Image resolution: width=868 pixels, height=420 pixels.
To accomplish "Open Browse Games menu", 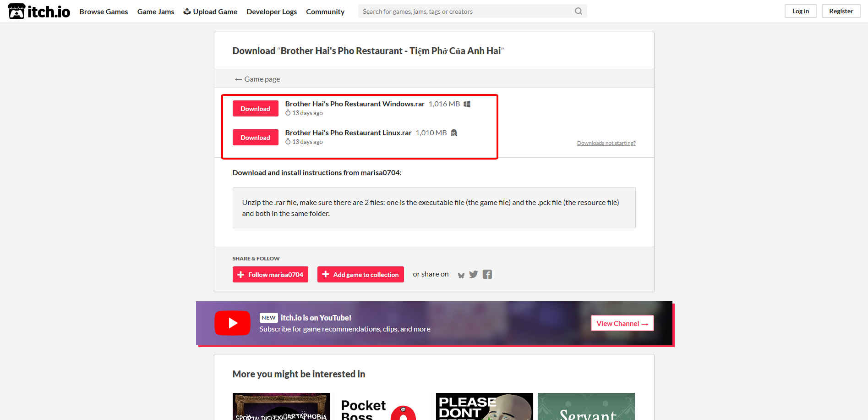I will (104, 11).
